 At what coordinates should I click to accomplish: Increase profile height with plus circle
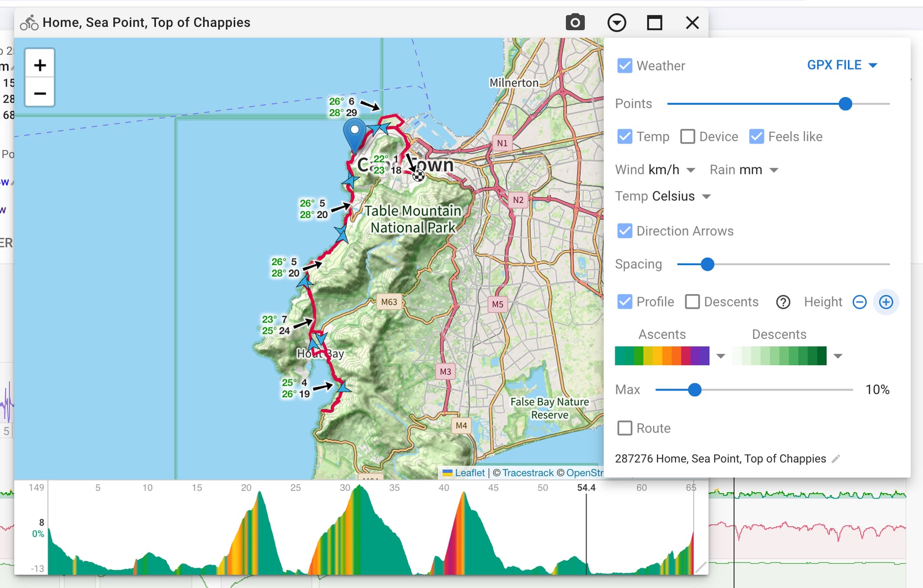pyautogui.click(x=886, y=302)
